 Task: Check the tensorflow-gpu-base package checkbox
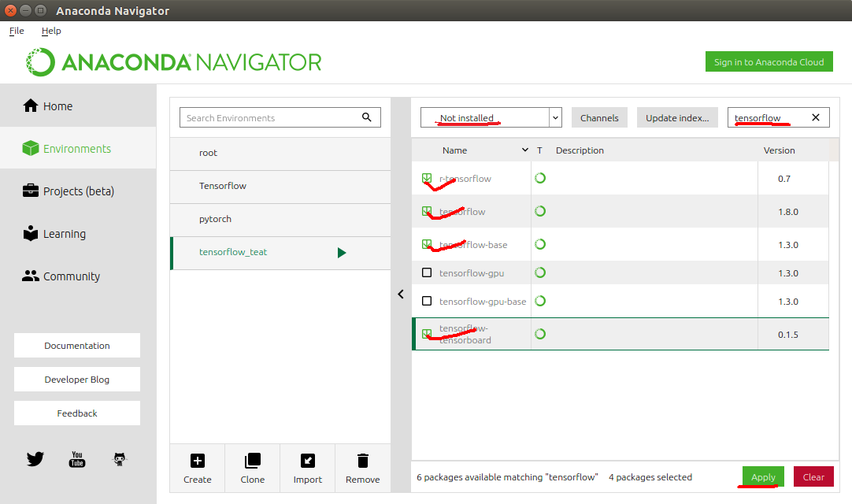427,301
